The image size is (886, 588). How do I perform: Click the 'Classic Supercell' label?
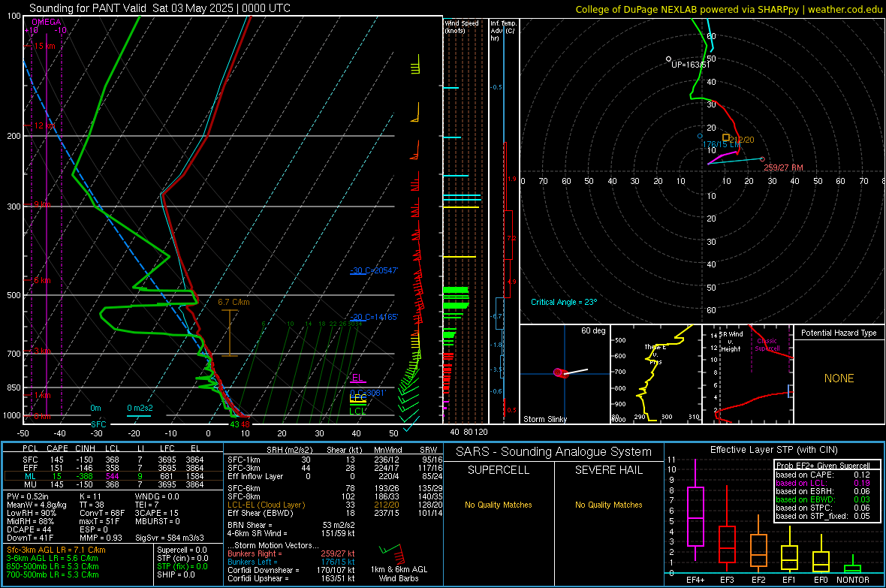[767, 345]
